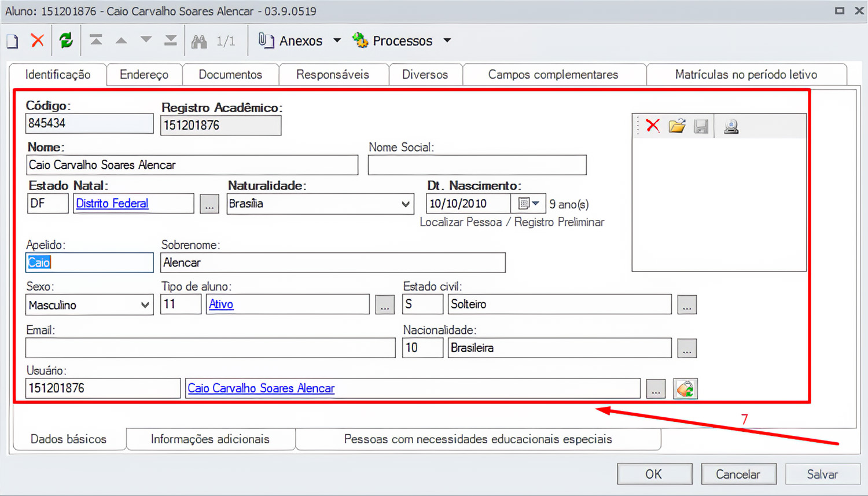868x496 pixels.
Task: Go to the first record arrow icon
Action: 96,41
